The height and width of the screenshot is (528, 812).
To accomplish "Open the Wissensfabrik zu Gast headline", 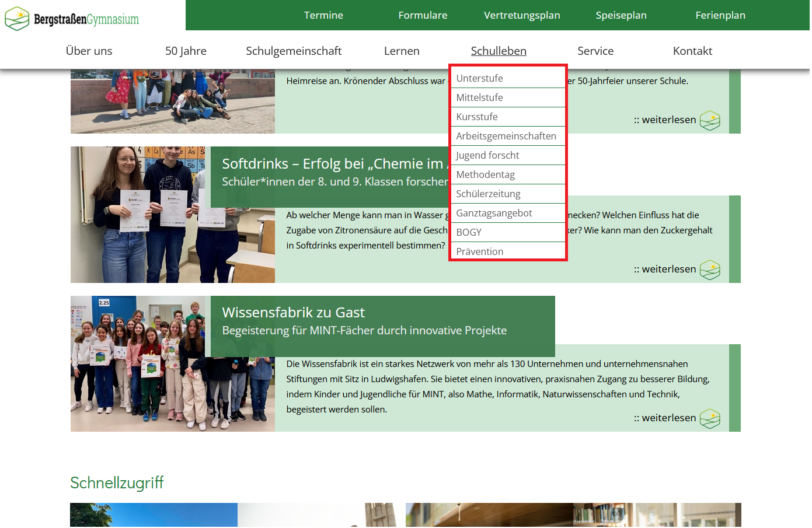I will click(293, 313).
